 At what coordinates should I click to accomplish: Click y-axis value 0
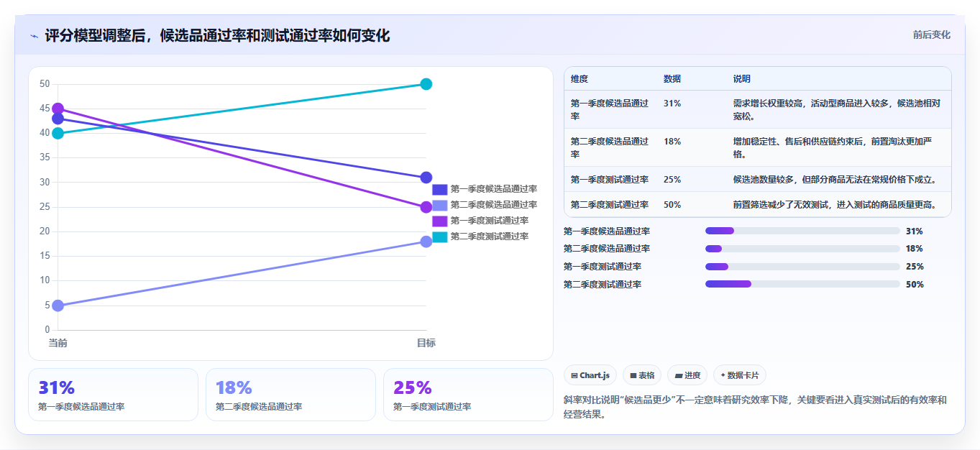click(47, 330)
